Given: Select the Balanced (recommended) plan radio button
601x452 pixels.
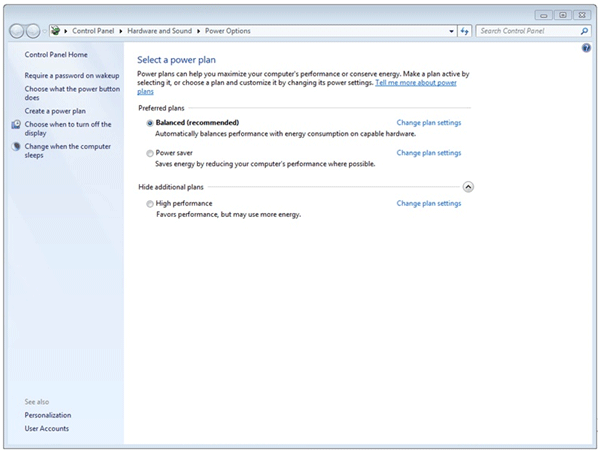Looking at the screenshot, I should (x=150, y=123).
